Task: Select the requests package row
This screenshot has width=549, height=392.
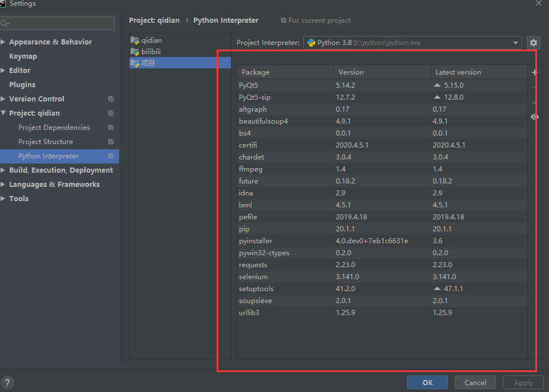Action: pyautogui.click(x=383, y=264)
